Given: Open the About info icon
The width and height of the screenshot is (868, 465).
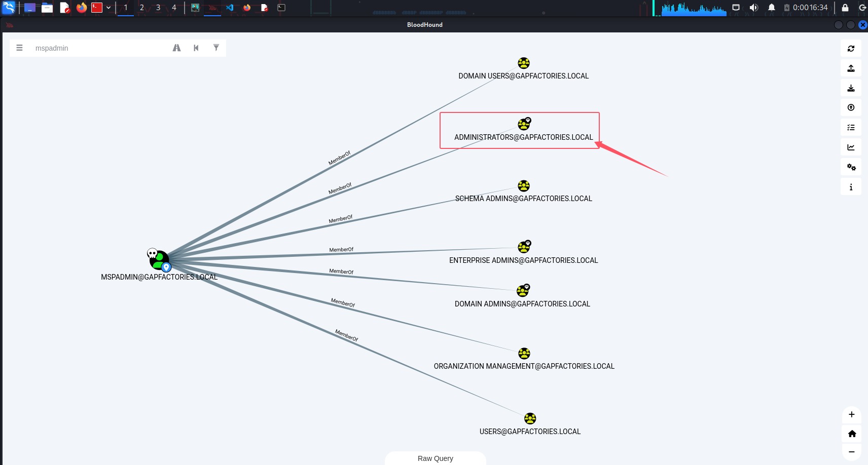Looking at the screenshot, I should [x=851, y=187].
